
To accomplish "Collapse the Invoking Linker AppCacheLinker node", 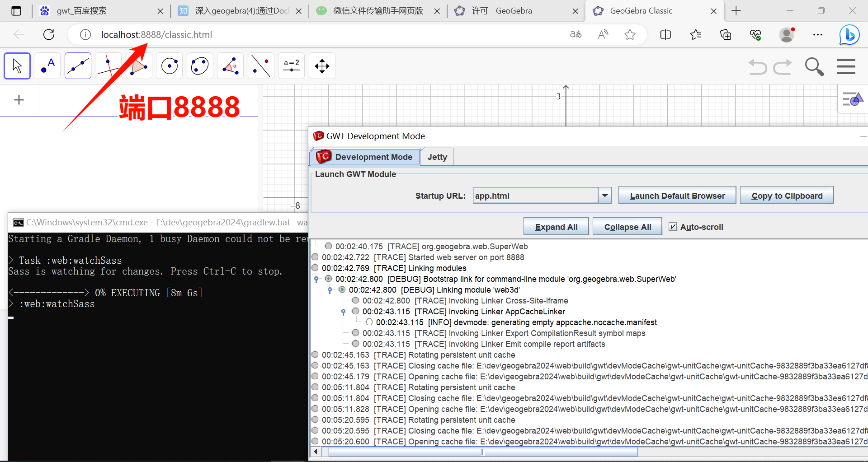I will pyautogui.click(x=343, y=312).
